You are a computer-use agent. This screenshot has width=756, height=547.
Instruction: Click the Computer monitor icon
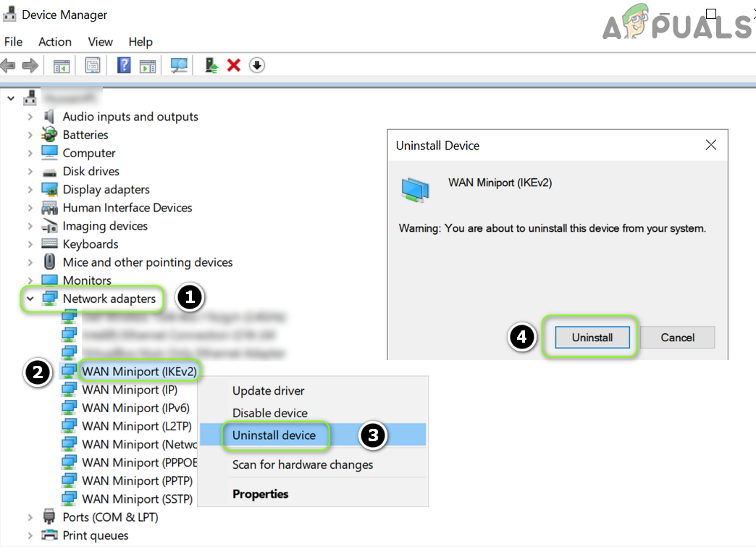(x=49, y=152)
